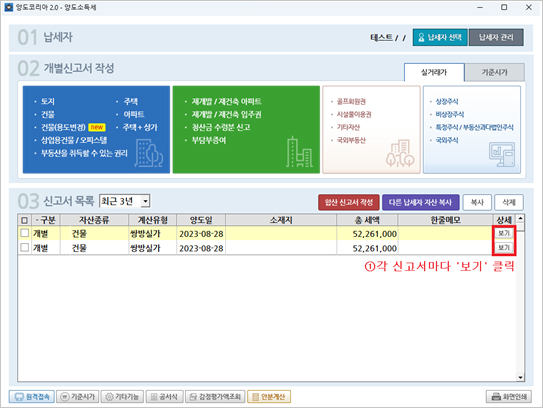The image size is (543, 408).
Task: Click 보기 in the yellow highlighted row
Action: pos(504,233)
